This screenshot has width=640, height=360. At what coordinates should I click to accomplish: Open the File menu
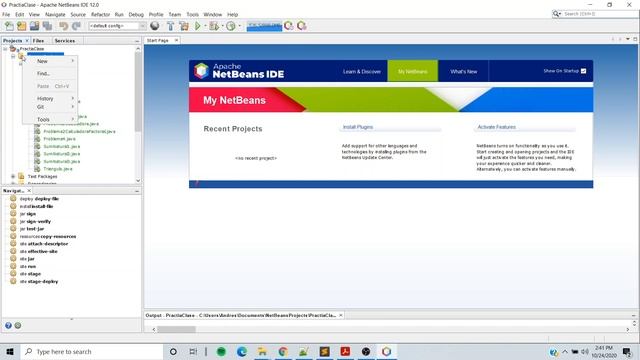tap(6, 14)
